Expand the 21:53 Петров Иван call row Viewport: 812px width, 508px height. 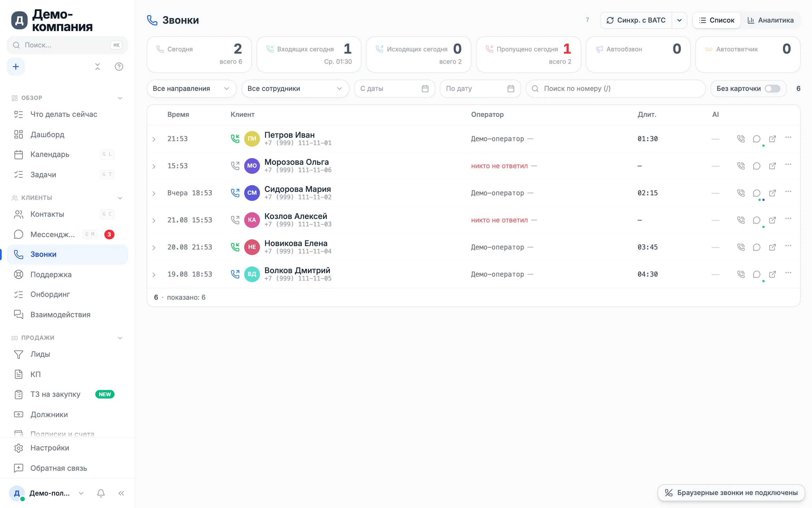click(154, 139)
